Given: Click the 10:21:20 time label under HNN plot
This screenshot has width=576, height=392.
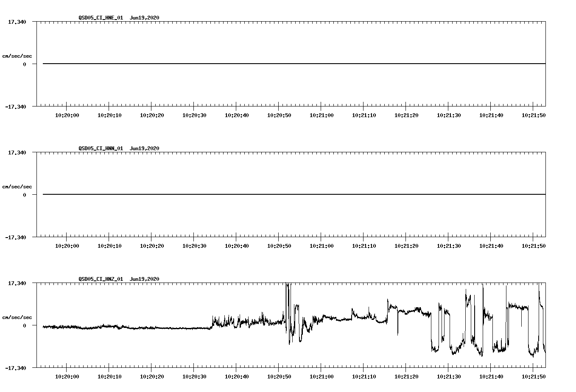Looking at the screenshot, I should [x=406, y=246].
